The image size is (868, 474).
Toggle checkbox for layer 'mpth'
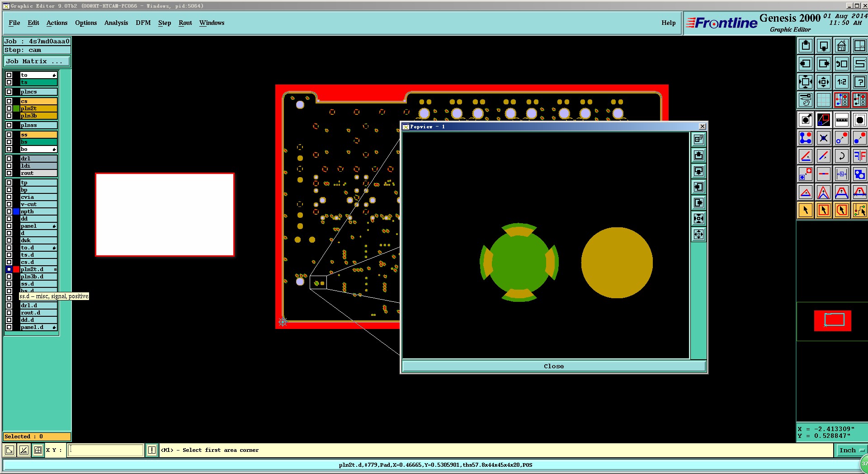[x=9, y=211]
